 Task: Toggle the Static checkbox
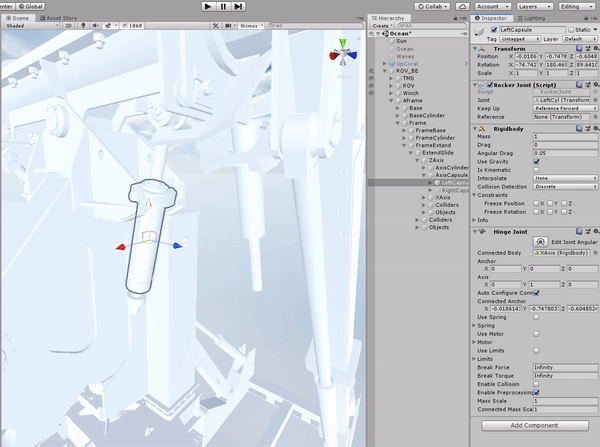571,30
